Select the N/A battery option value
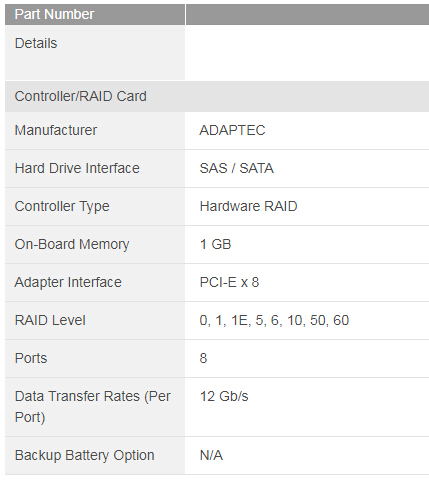 tap(211, 455)
